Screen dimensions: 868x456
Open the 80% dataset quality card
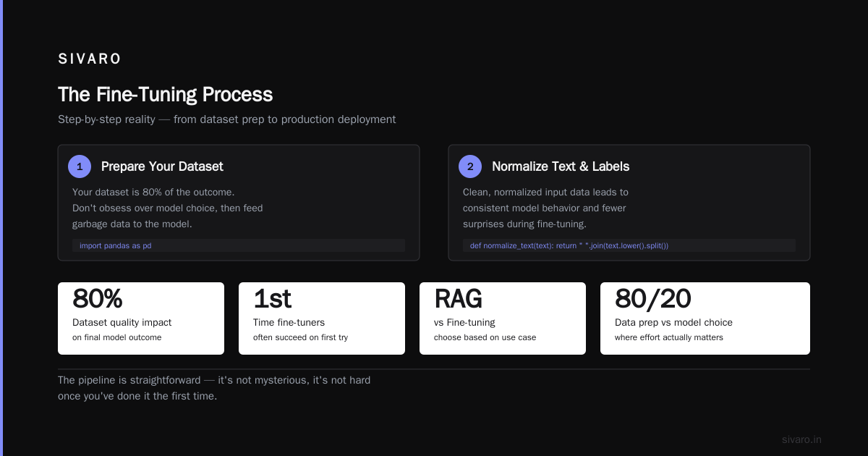tap(141, 318)
